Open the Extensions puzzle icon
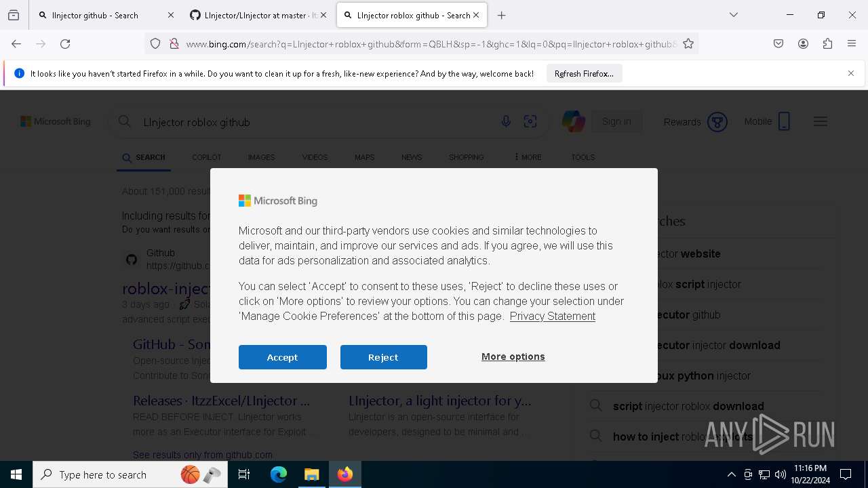 point(827,44)
